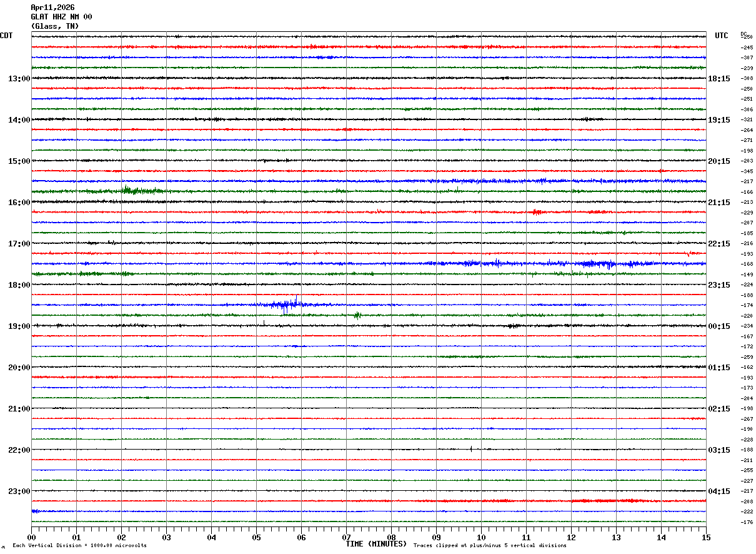756x554 pixels.
Task: Select the DC offset value -166
Action: [x=747, y=192]
